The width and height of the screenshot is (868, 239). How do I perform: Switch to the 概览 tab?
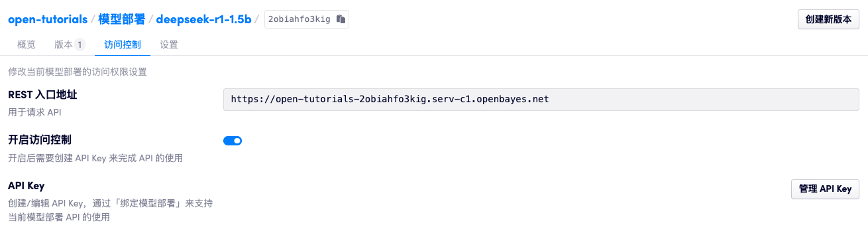click(27, 45)
